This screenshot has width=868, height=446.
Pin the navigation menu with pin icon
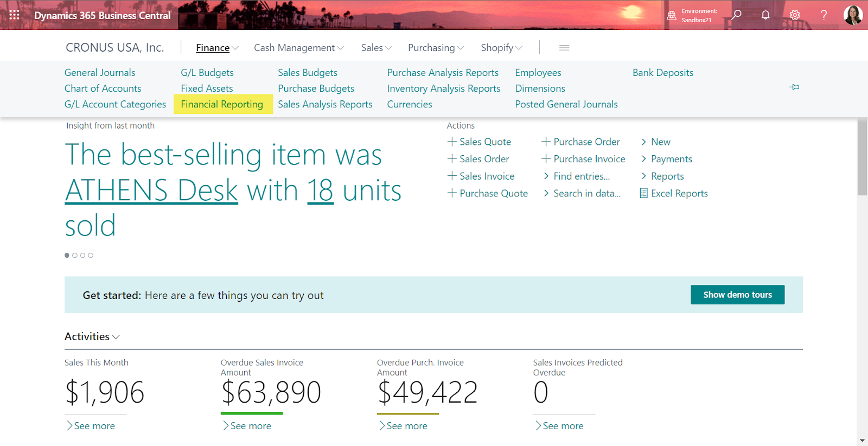794,87
